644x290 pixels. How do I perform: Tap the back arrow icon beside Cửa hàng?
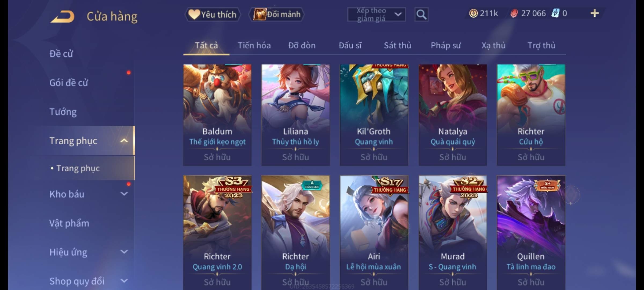(63, 17)
